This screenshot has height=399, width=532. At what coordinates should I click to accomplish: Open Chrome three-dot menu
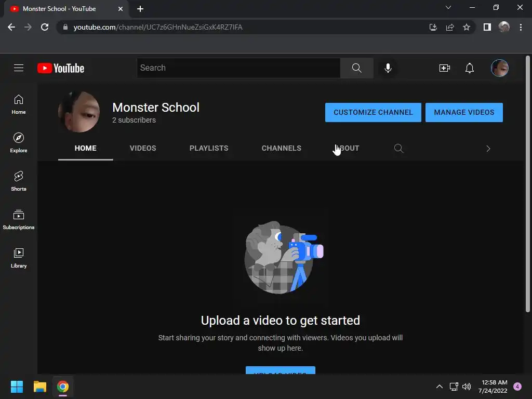tap(521, 27)
